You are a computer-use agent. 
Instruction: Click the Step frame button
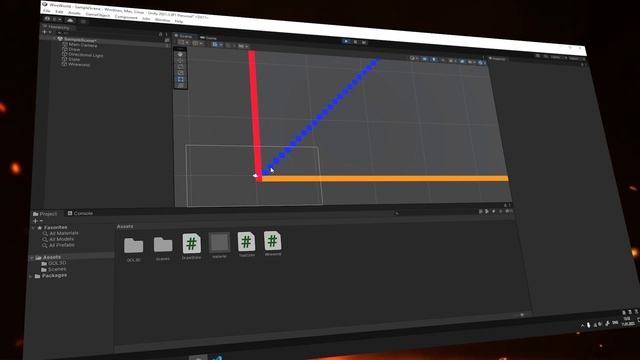click(364, 42)
